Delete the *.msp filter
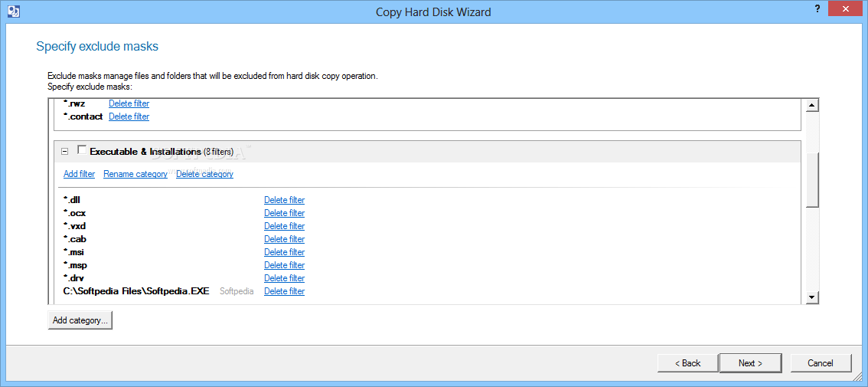The width and height of the screenshot is (868, 387). (x=285, y=265)
